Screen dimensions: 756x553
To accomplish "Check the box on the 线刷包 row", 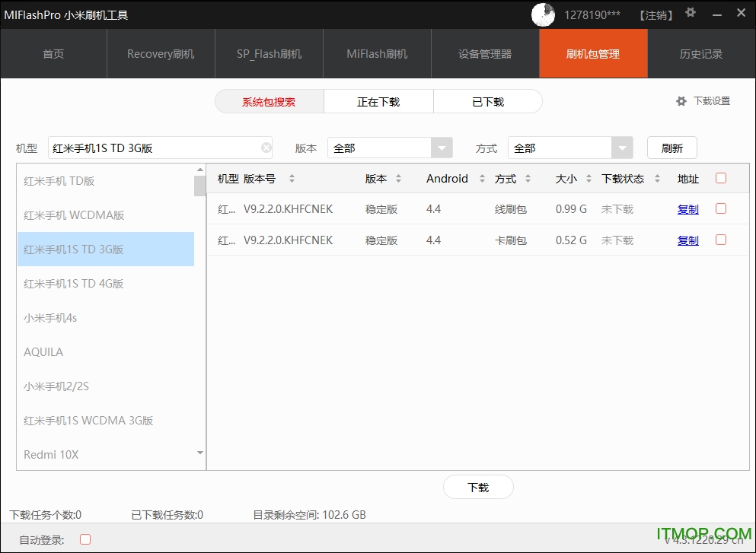I will click(x=721, y=208).
